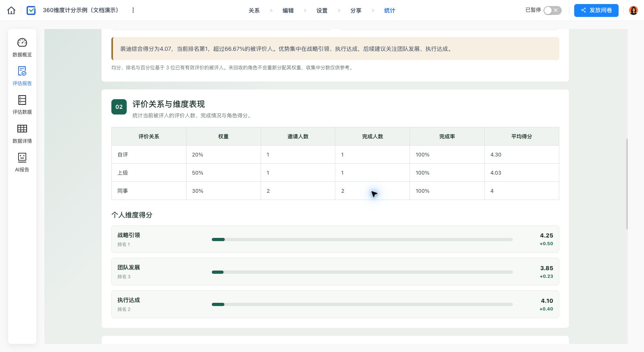Click the 执行达成 dimension name

tap(129, 300)
